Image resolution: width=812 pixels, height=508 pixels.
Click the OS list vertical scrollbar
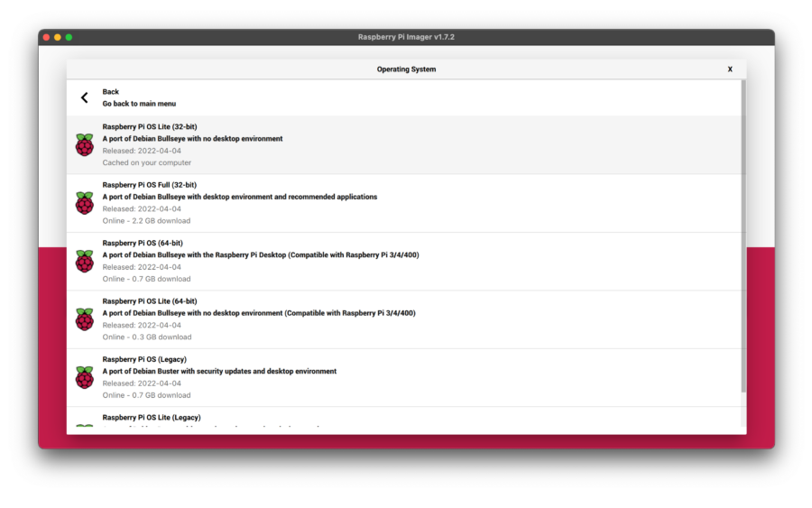click(743, 235)
